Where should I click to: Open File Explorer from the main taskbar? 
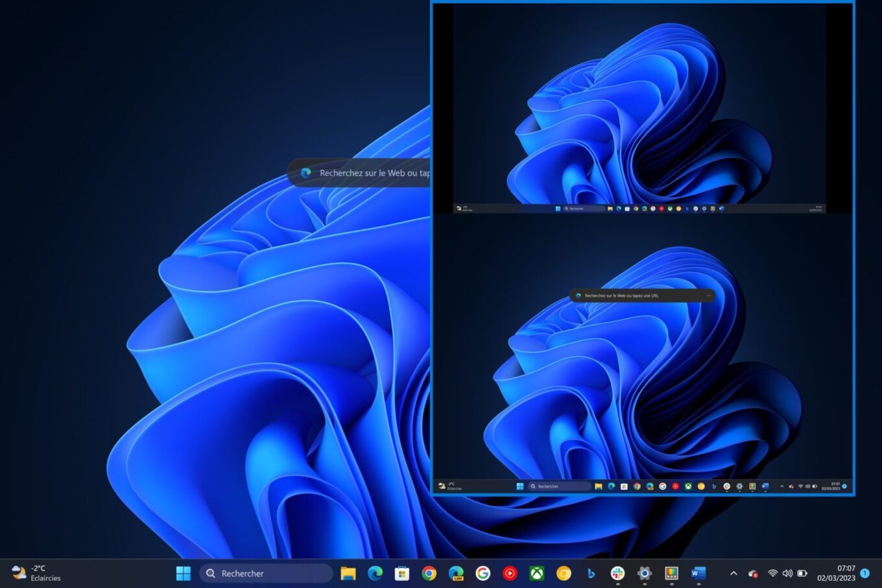[x=348, y=573]
